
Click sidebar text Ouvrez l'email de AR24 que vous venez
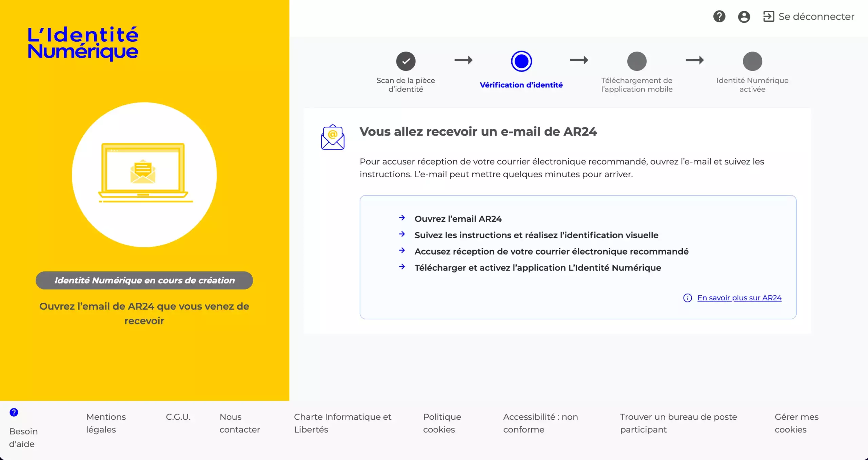[x=144, y=314]
